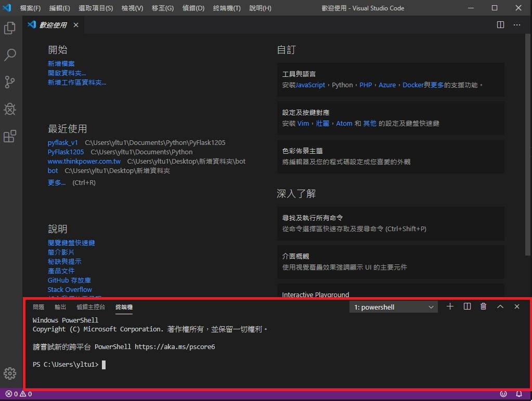
Task: Click the Atom keymap link
Action: click(344, 124)
